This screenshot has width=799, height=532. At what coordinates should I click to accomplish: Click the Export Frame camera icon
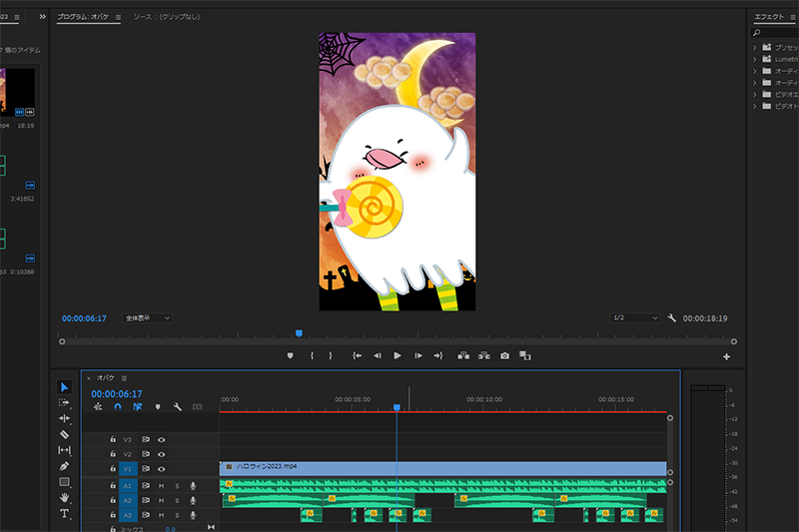(x=504, y=355)
